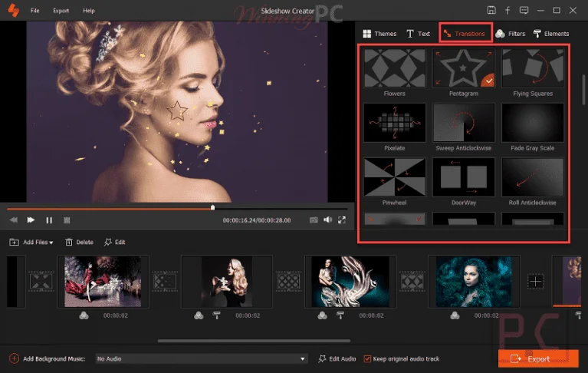Viewport: 588px width, 373px height.
Task: Open filter icon under blonde woman clip
Action: point(199,315)
